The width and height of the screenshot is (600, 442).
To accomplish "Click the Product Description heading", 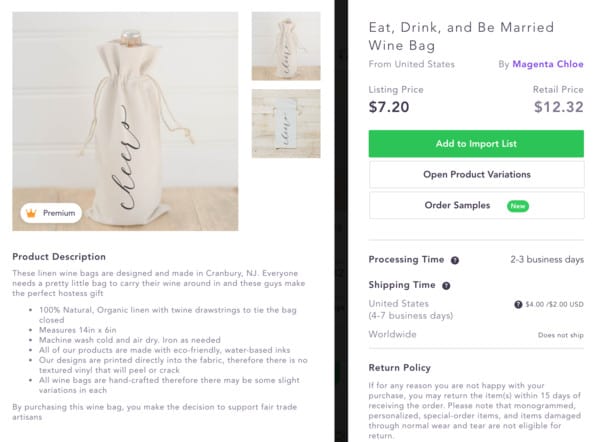I will click(x=59, y=257).
